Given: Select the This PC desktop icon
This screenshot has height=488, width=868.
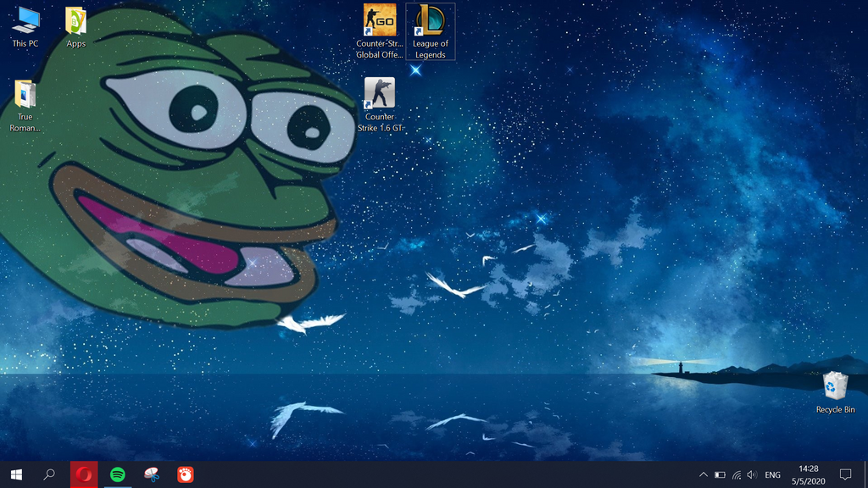Looking at the screenshot, I should [25, 26].
